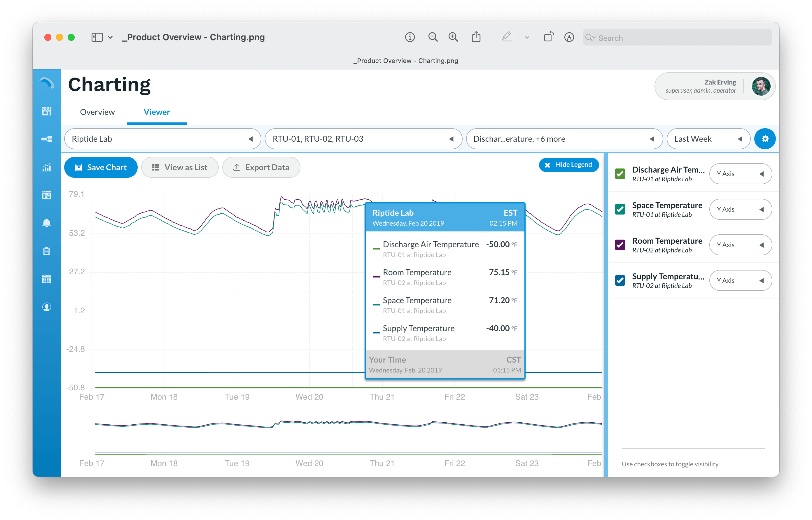Click the alerts bell icon in sidebar
The image size is (812, 520).
(x=47, y=223)
